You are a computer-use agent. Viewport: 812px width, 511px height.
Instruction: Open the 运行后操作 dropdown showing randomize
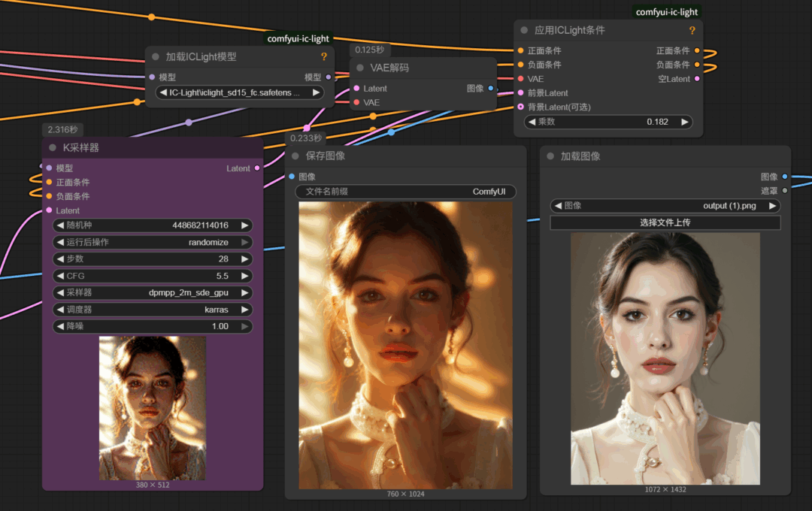[152, 242]
